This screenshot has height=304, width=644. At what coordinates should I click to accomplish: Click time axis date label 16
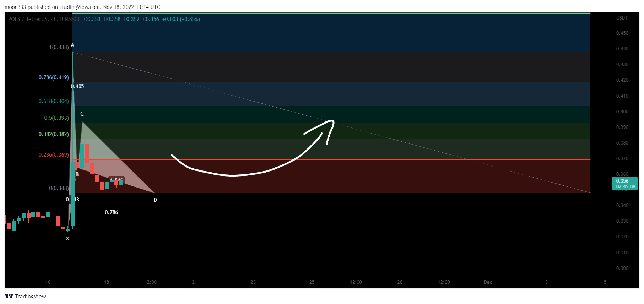tap(48, 282)
